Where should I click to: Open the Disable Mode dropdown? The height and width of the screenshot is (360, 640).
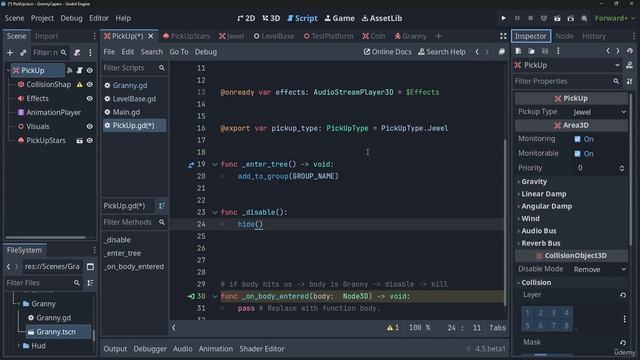pyautogui.click(x=599, y=269)
